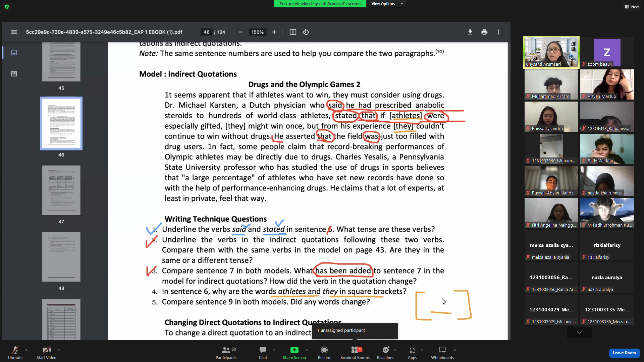Select Rafly Wildani's video tile
The width and height of the screenshot is (644, 362).
pyautogui.click(x=607, y=149)
